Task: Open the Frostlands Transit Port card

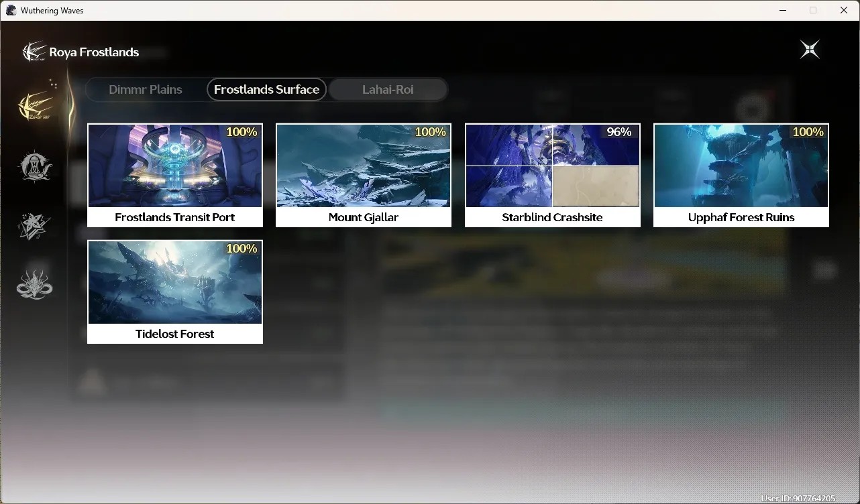Action: [175, 175]
